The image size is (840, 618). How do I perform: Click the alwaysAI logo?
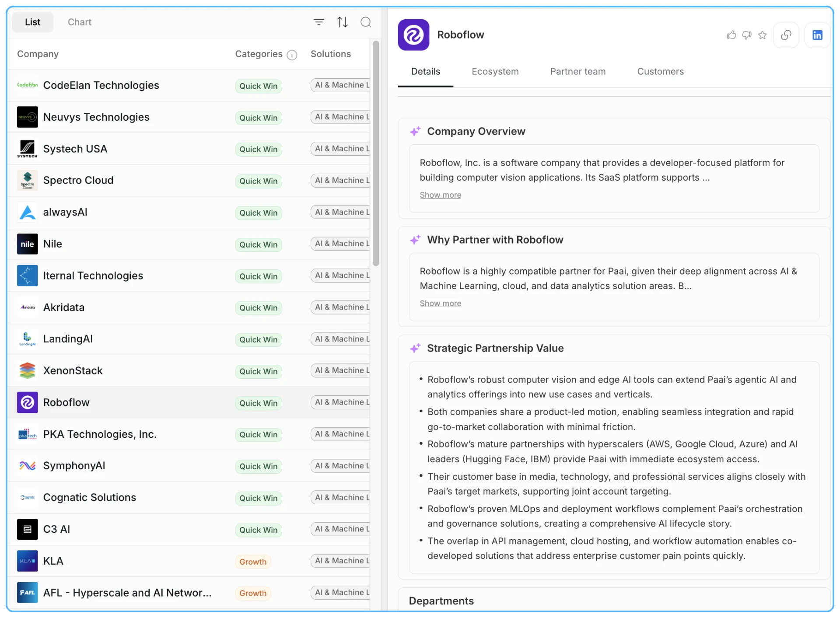pyautogui.click(x=28, y=212)
